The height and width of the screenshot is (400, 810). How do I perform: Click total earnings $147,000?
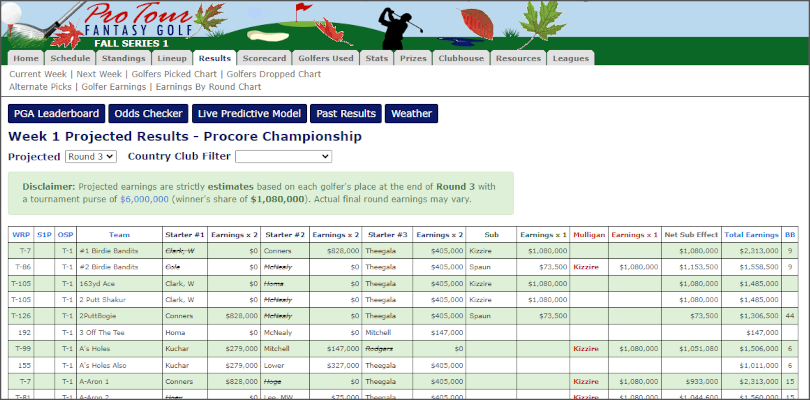pos(762,332)
